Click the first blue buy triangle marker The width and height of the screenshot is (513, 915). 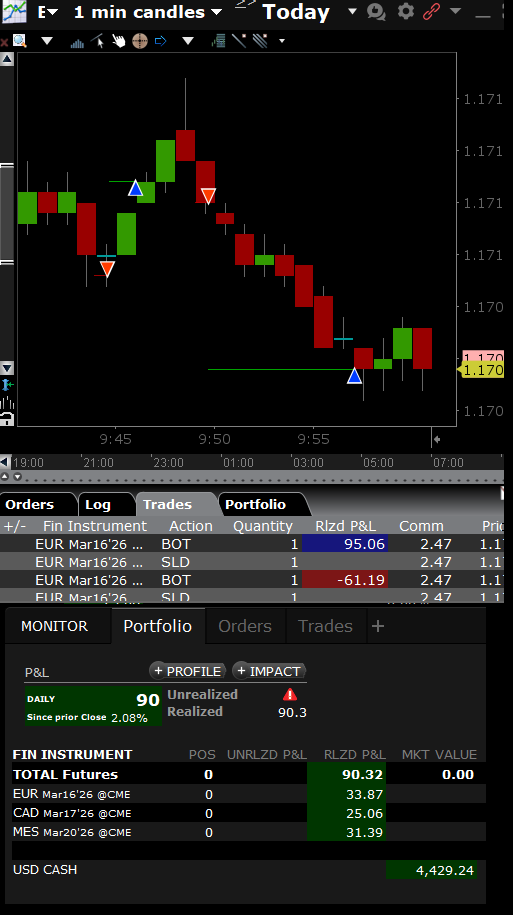(x=135, y=188)
